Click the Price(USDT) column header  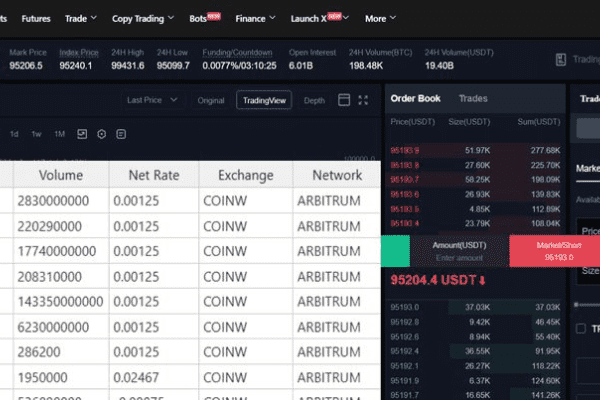pos(412,122)
